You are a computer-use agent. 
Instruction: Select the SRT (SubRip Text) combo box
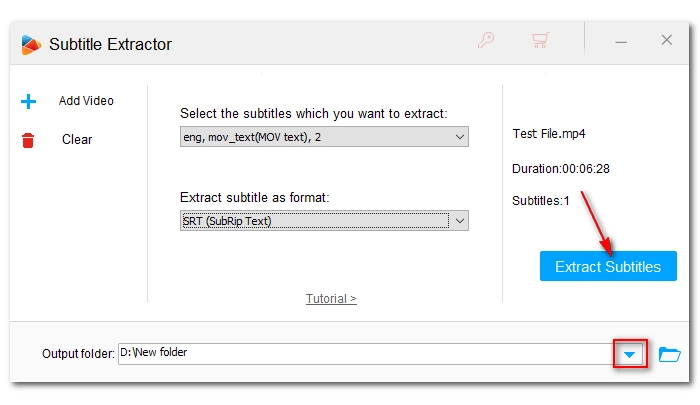324,221
